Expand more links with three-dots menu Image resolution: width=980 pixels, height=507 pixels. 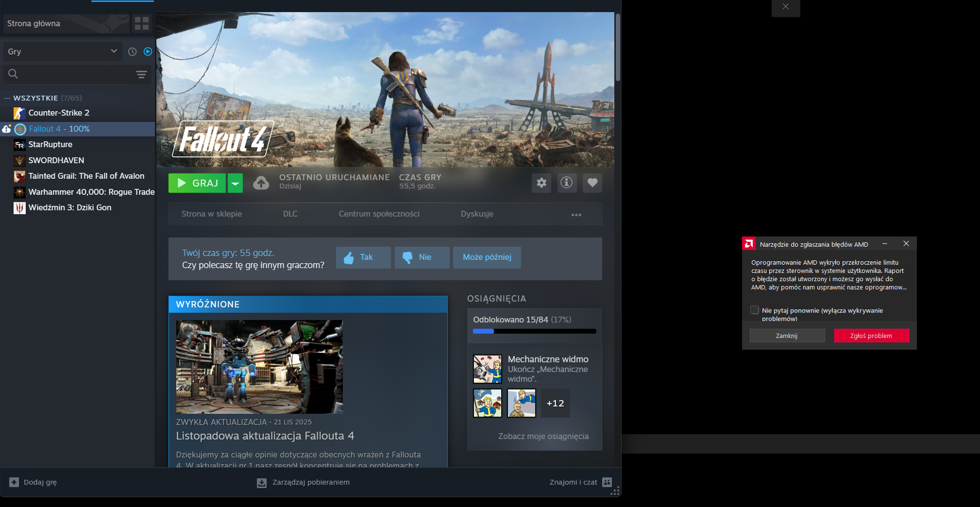click(x=576, y=215)
